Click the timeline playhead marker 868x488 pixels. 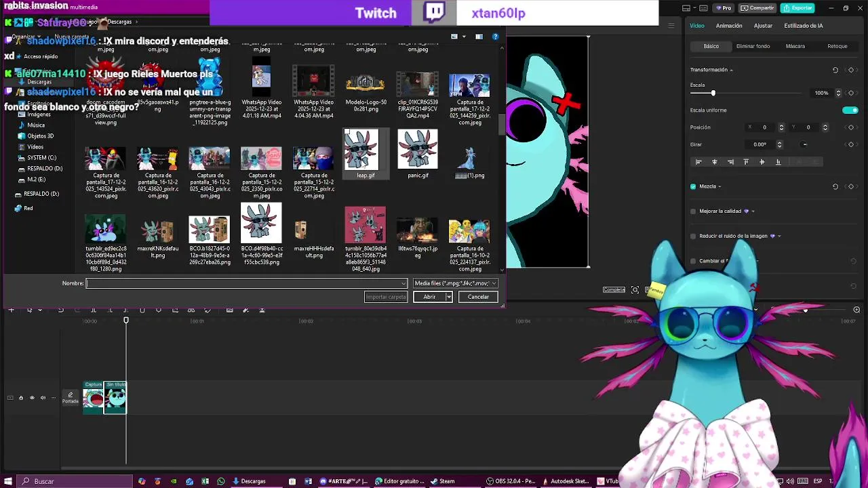coord(126,321)
